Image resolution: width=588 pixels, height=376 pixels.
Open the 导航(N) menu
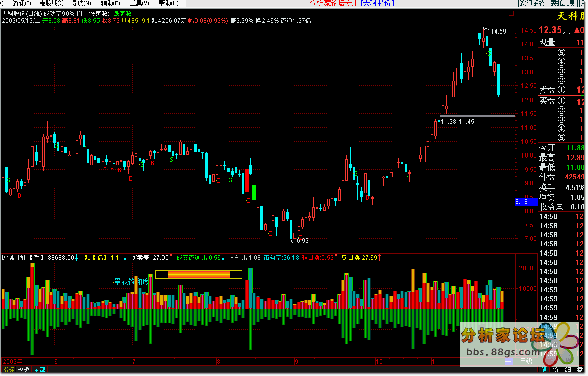pyautogui.click(x=81, y=3)
